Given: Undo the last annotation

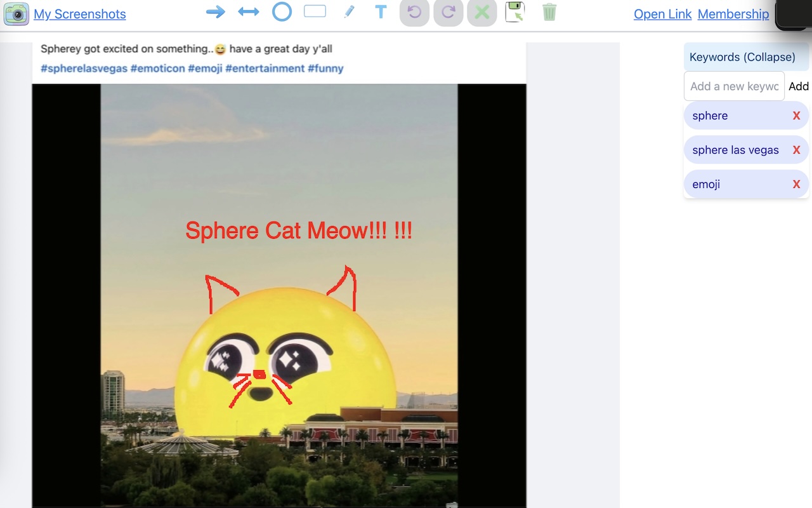Looking at the screenshot, I should pyautogui.click(x=414, y=13).
